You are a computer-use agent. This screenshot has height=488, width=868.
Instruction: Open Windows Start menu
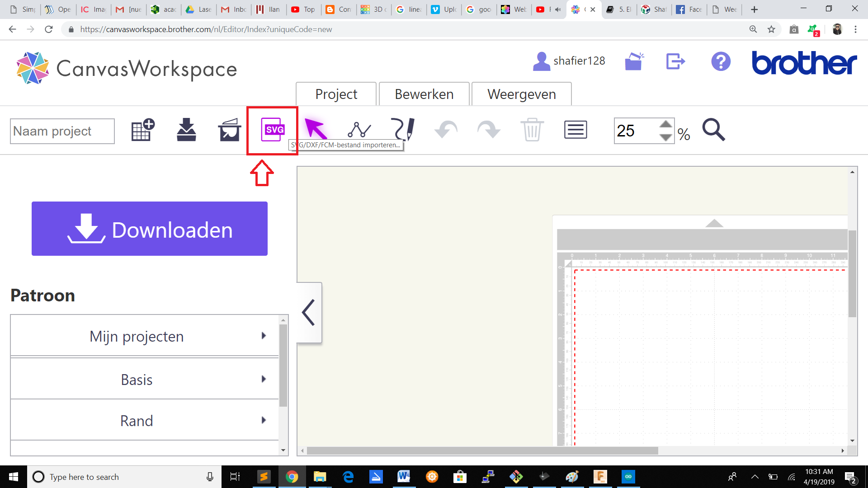[14, 477]
